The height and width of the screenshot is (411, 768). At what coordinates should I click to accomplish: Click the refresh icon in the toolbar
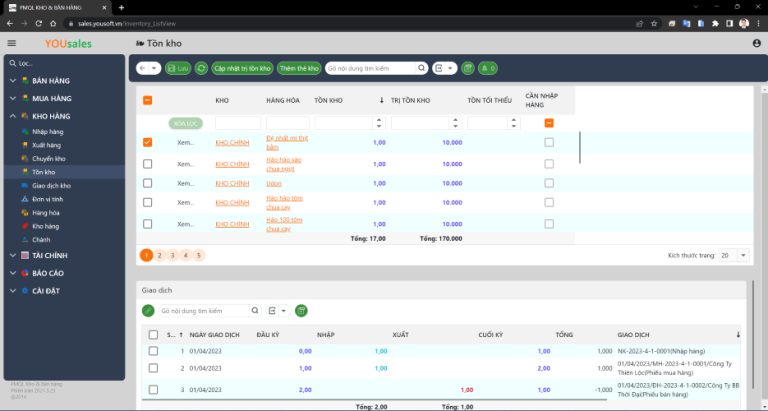(x=202, y=68)
